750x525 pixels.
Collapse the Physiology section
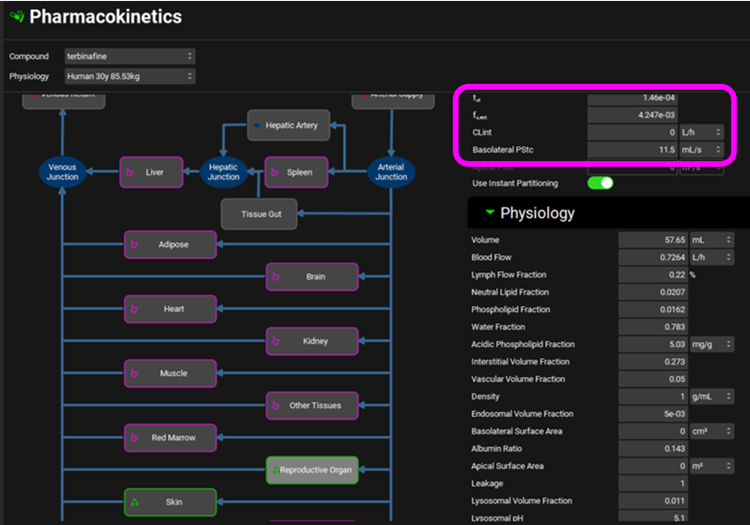click(x=490, y=213)
